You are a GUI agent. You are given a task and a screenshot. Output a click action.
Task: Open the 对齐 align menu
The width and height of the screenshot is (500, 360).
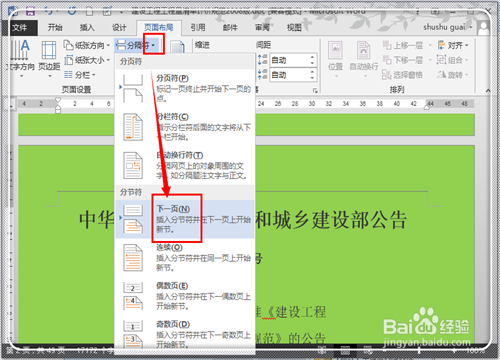(x=453, y=45)
